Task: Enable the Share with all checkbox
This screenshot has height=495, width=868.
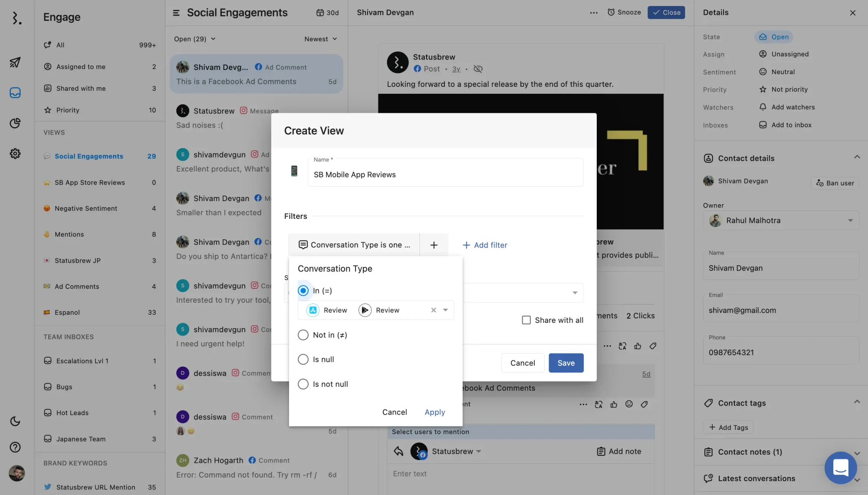Action: 526,320
